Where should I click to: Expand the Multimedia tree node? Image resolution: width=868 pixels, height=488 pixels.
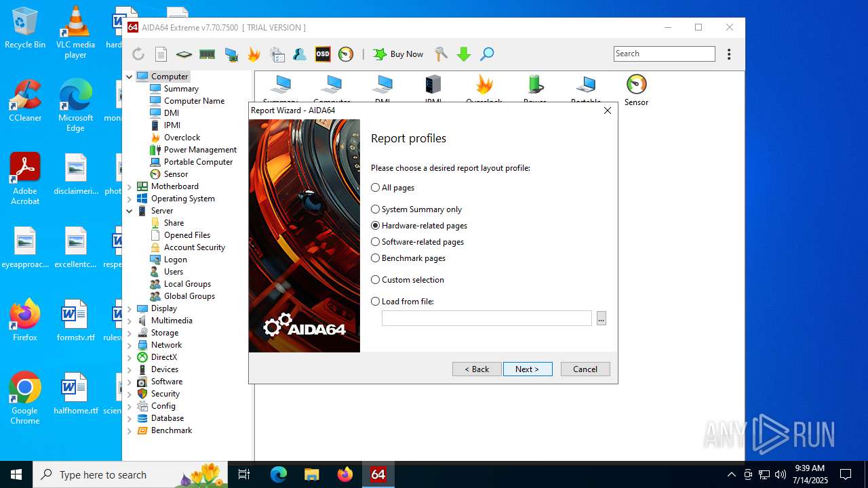[130, 321]
